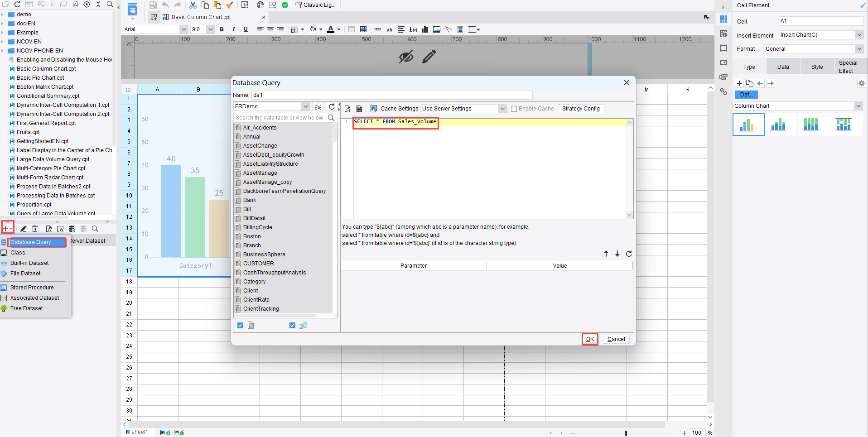Open the Use Server Settings dropdown
868x437 pixels.
[502, 109]
